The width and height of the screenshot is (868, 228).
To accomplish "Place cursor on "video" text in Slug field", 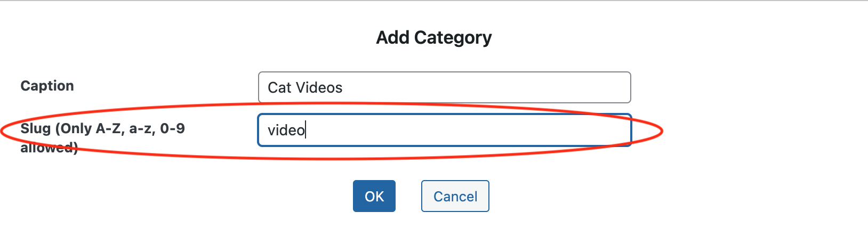I will pyautogui.click(x=286, y=130).
